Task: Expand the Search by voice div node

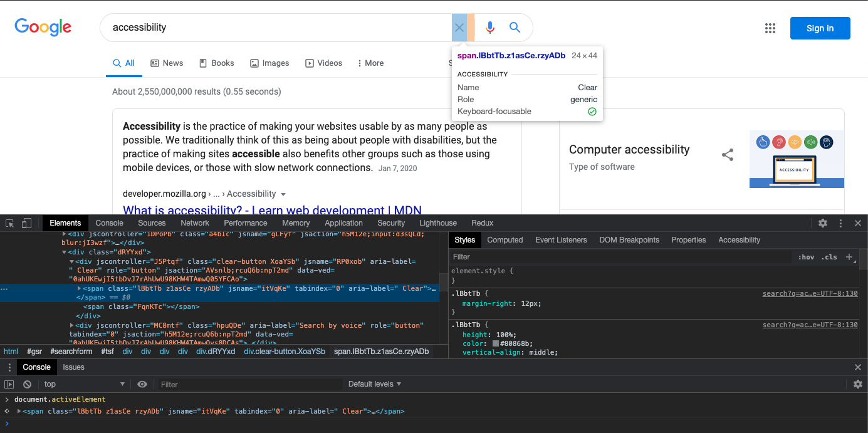Action: click(71, 325)
